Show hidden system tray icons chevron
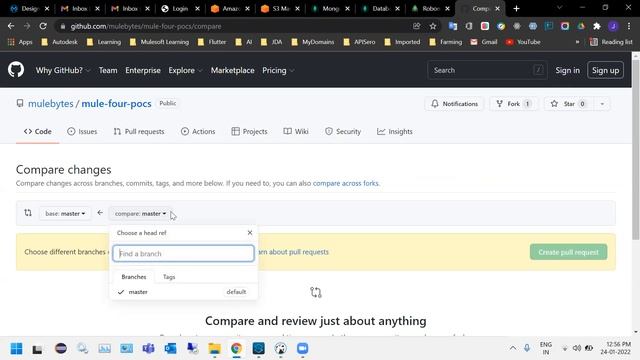The width and height of the screenshot is (640, 360). [x=513, y=348]
